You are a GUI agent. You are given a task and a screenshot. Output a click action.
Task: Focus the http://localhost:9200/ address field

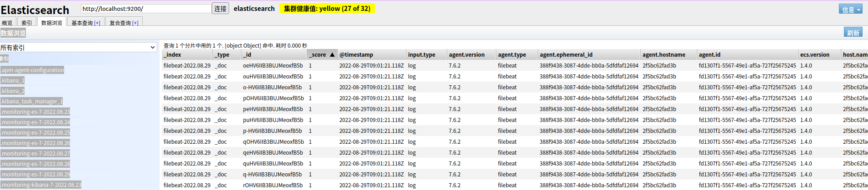[x=146, y=9]
